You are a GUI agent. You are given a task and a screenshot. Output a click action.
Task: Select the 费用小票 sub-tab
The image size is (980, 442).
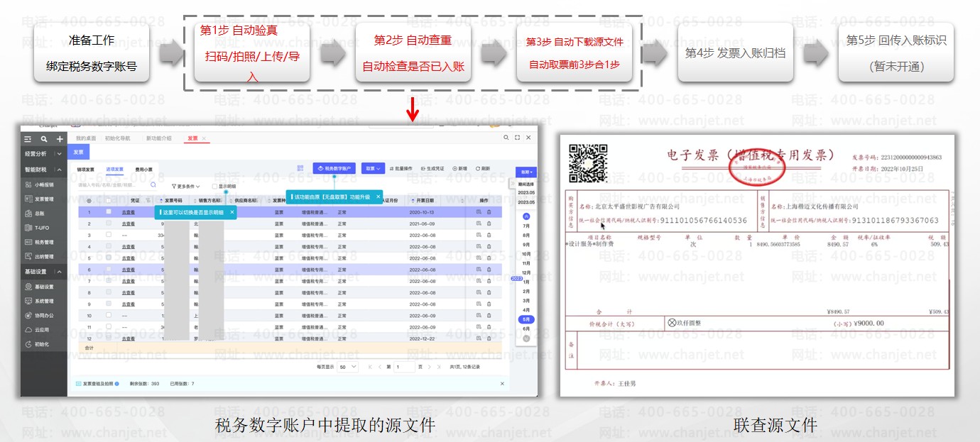[x=143, y=170]
